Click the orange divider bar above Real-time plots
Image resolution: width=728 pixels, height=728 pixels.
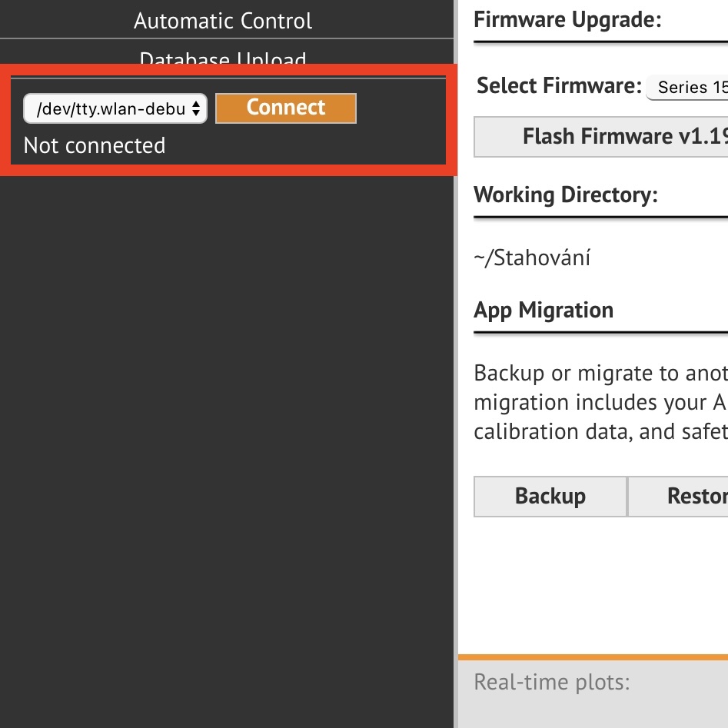click(x=593, y=657)
